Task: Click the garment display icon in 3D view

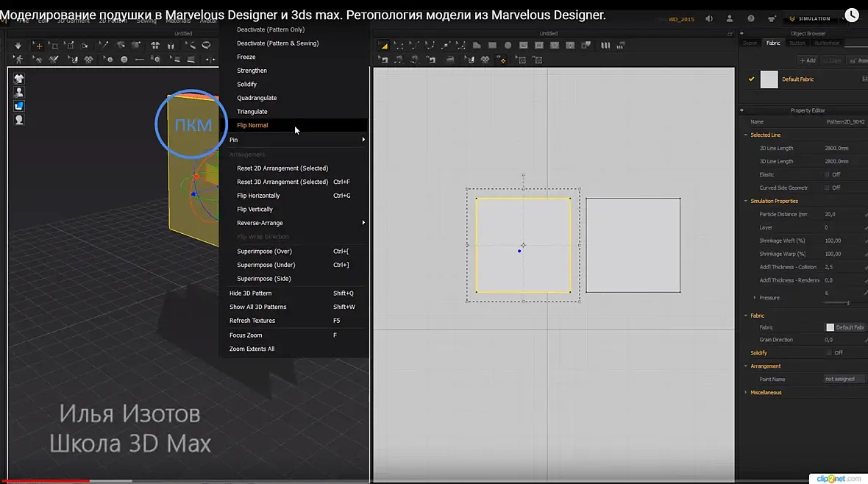Action: 19,79
